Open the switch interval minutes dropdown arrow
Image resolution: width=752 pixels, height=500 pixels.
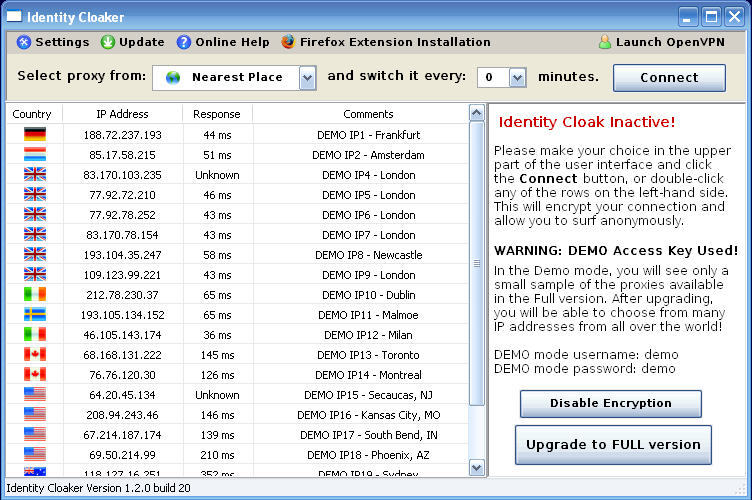[517, 78]
